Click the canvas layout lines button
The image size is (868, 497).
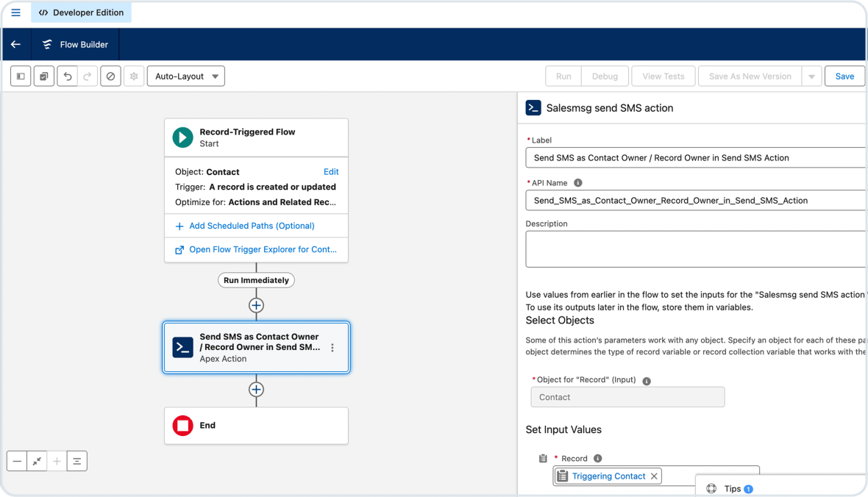tap(77, 461)
